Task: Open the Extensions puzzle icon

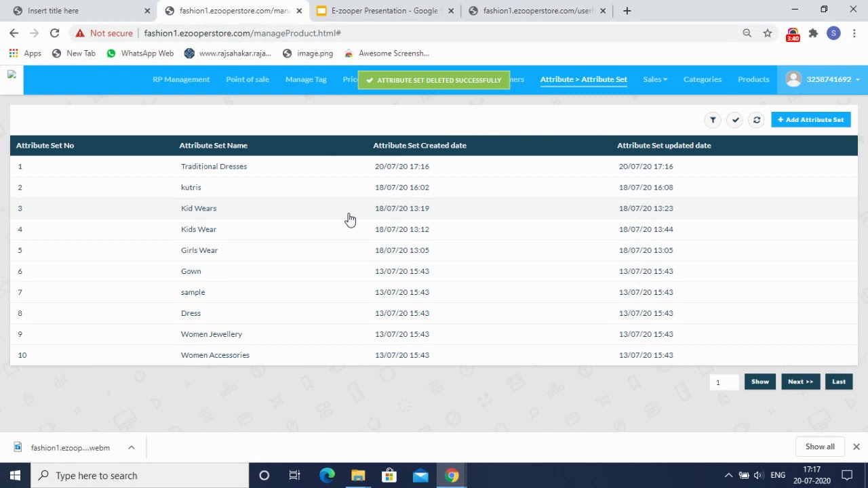Action: click(813, 33)
